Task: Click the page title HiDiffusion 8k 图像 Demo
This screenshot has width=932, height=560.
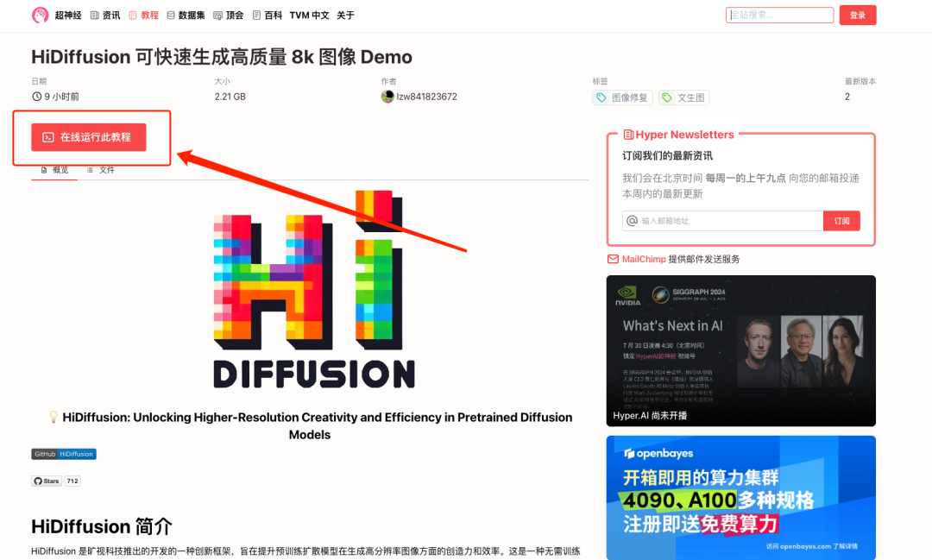Action: point(222,57)
